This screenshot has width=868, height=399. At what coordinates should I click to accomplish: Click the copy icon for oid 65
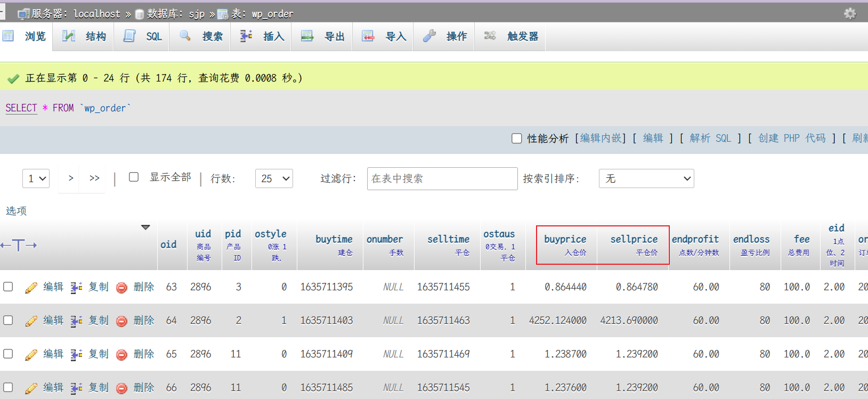pyautogui.click(x=76, y=355)
